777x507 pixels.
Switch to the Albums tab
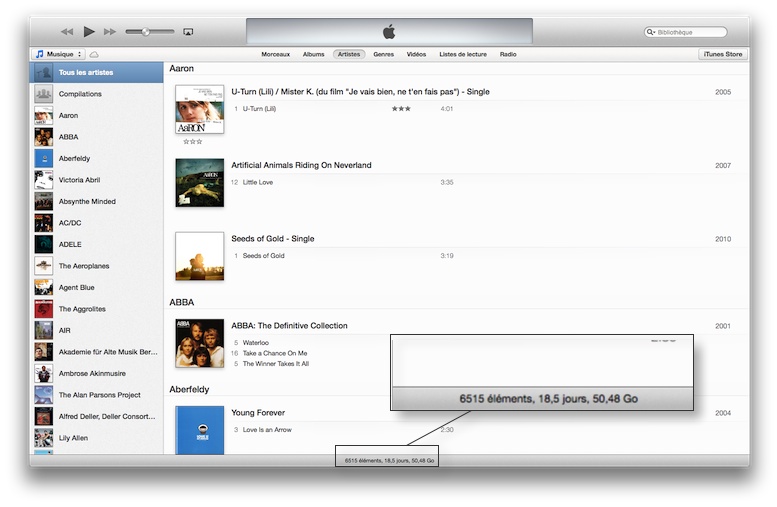[x=314, y=54]
